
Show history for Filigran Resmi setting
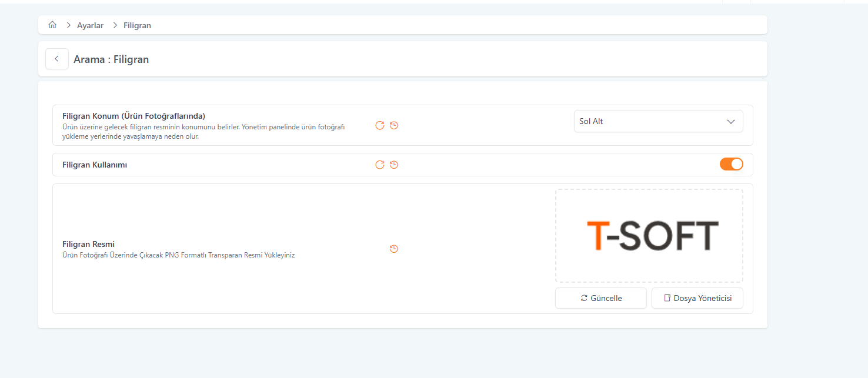pos(394,249)
